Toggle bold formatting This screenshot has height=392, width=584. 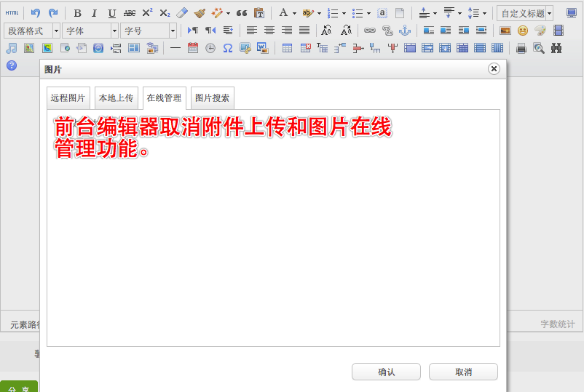point(77,13)
